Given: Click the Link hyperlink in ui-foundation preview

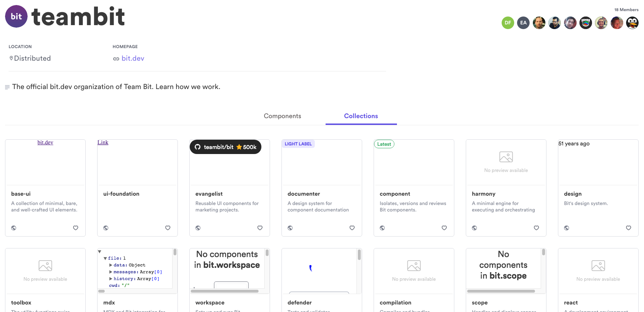Looking at the screenshot, I should [x=103, y=143].
